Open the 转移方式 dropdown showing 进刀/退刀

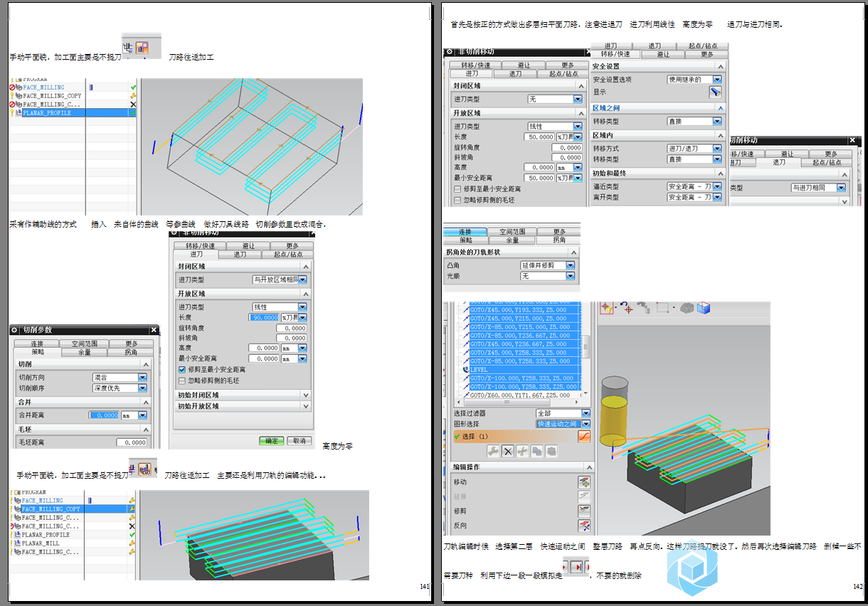click(694, 149)
